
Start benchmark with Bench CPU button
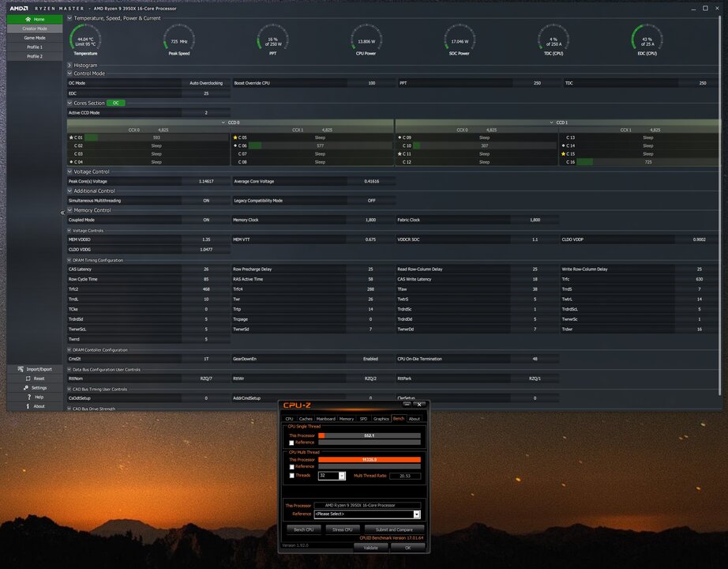[x=304, y=529]
